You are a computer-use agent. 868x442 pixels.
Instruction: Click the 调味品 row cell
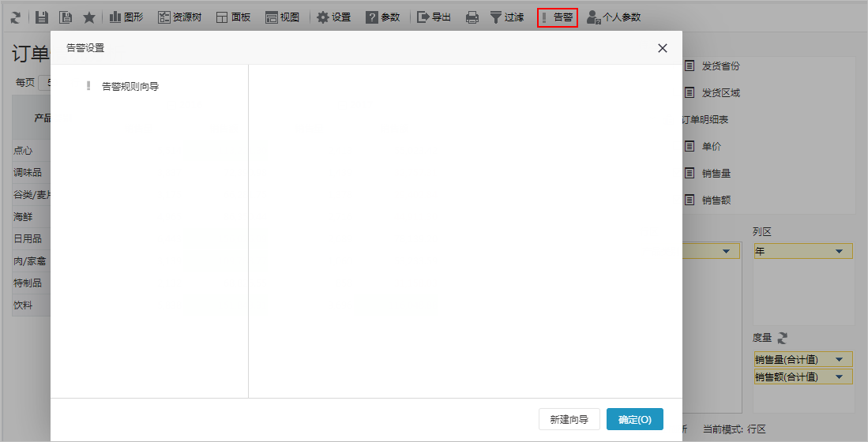pyautogui.click(x=32, y=173)
